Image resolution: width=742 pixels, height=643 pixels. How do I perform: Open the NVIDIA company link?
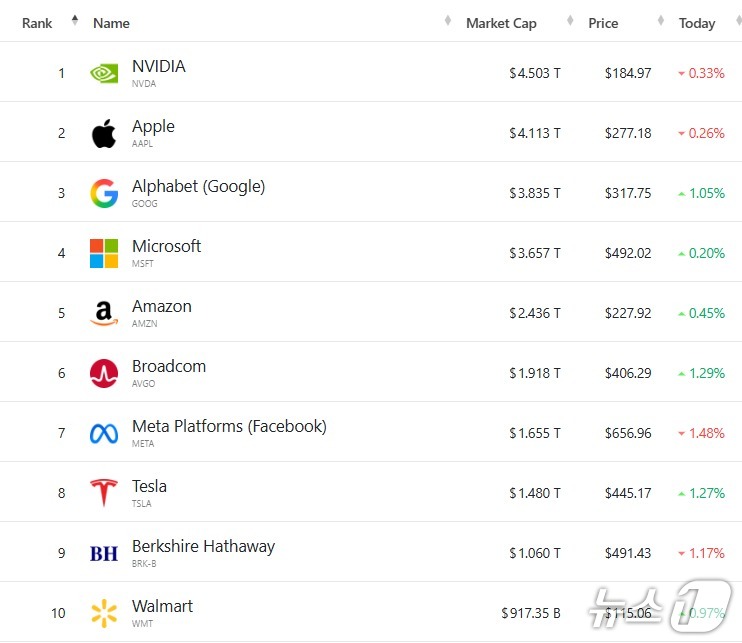[x=158, y=67]
